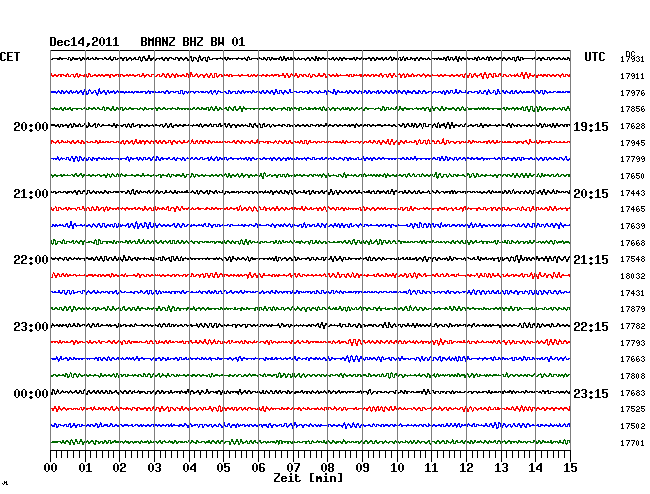Image resolution: width=650 pixels, height=494 pixels.
Task: Click the station title "BMANZ BHZ BW 01"
Action: coord(193,42)
